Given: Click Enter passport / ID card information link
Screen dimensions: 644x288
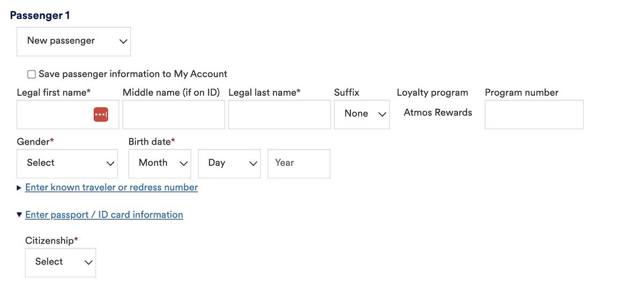Looking at the screenshot, I should click(x=104, y=215).
